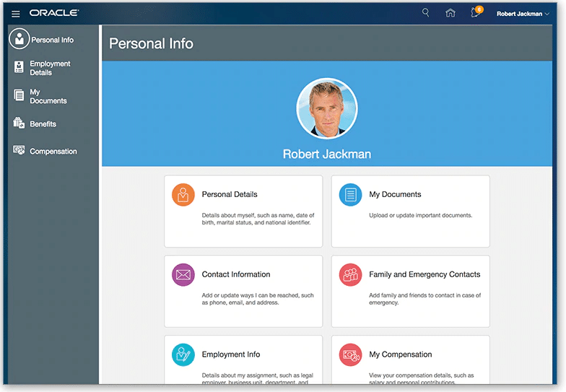566x392 pixels.
Task: Click the red My Compensation icon
Action: pyautogui.click(x=351, y=355)
